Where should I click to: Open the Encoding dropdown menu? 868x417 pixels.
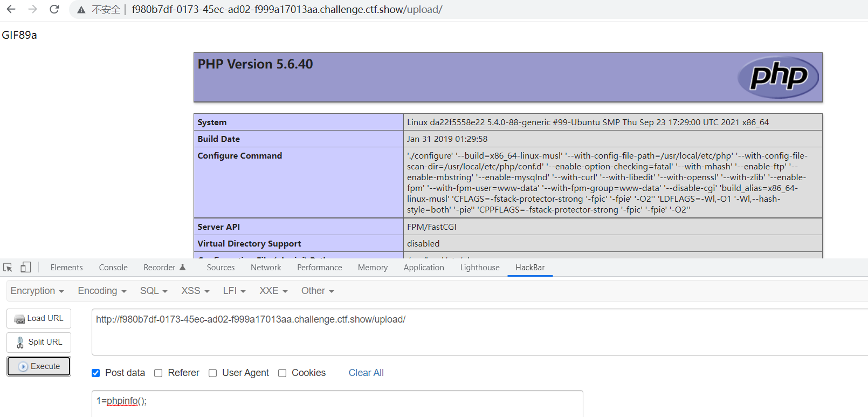[102, 291]
